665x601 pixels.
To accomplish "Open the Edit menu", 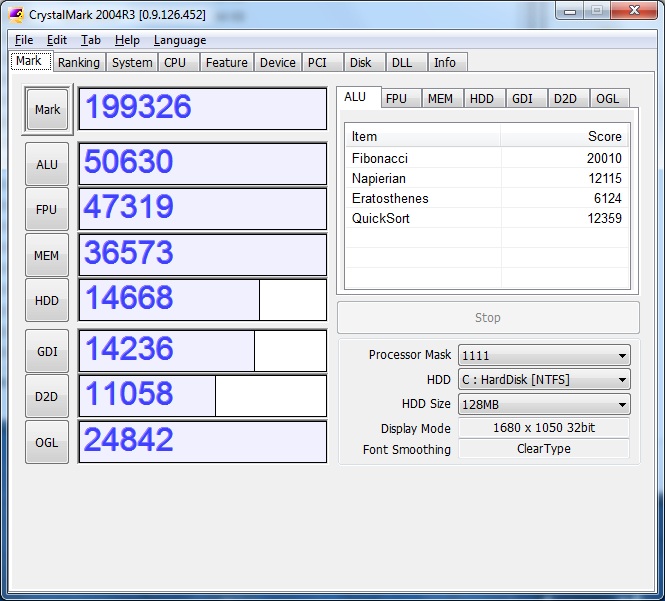I will 57,40.
